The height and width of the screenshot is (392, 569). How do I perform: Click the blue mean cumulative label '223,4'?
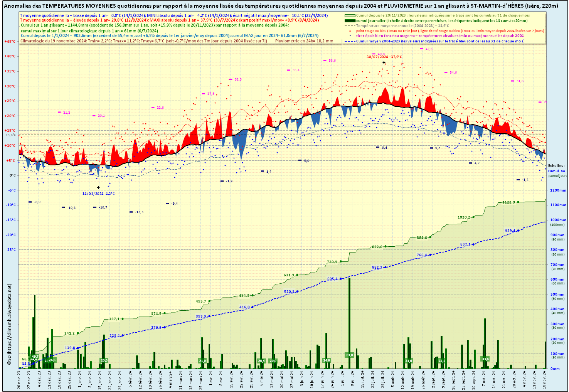[114, 335]
